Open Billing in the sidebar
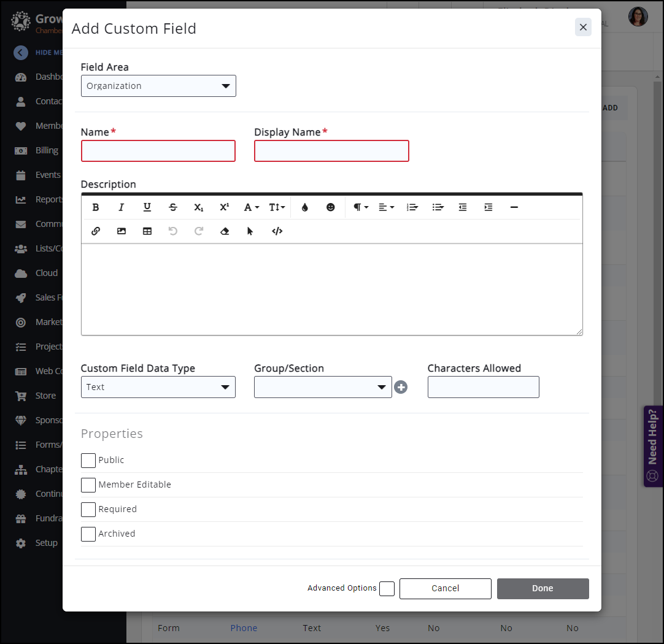Image resolution: width=664 pixels, height=644 pixels. pyautogui.click(x=37, y=151)
